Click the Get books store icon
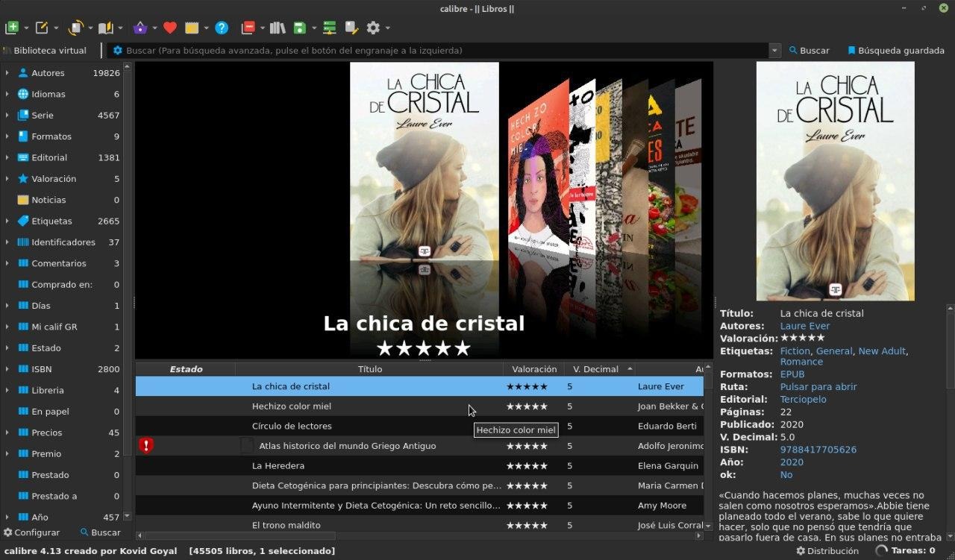955x560 pixels. 140,28
